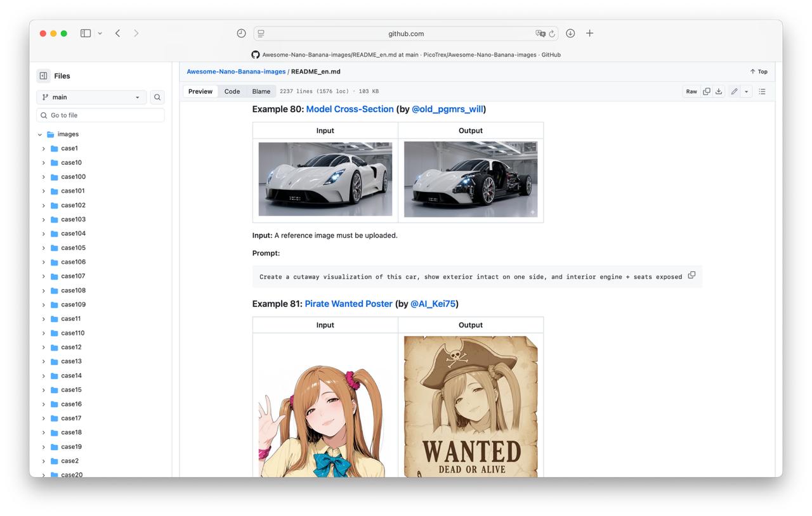Open more edit options dropdown arrow

coord(746,91)
